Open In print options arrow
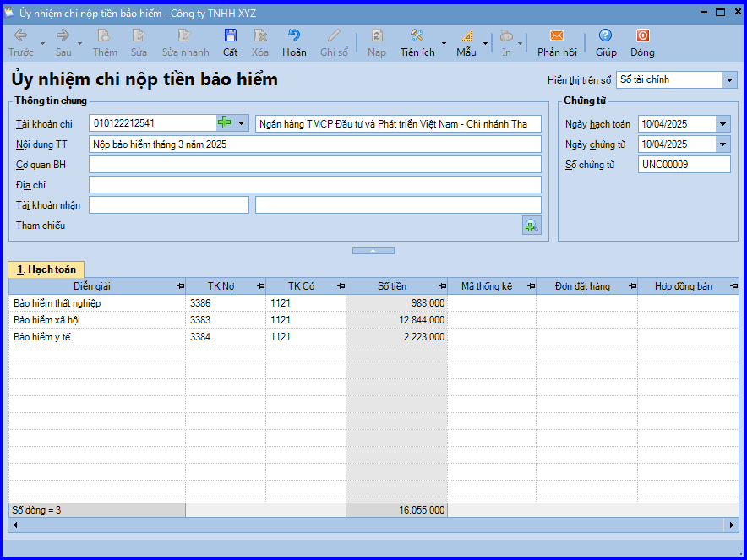Screen dimensions: 747x560 [x=520, y=43]
